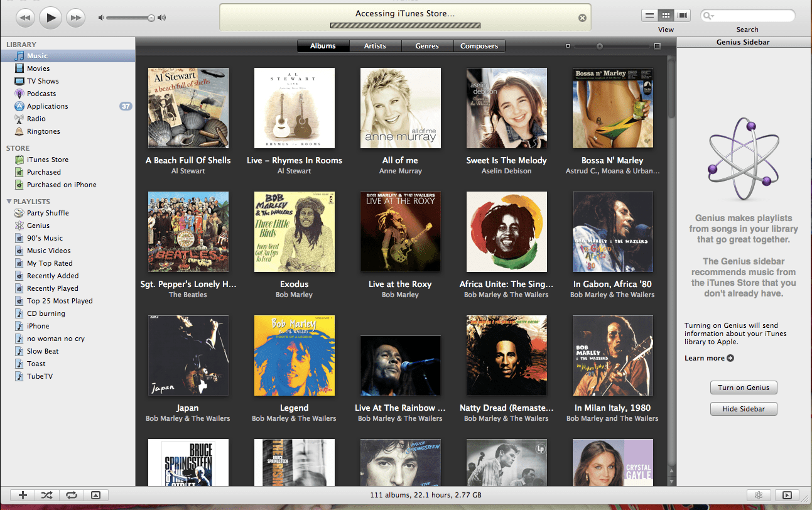
Task: Switch to grid view
Action: point(666,15)
